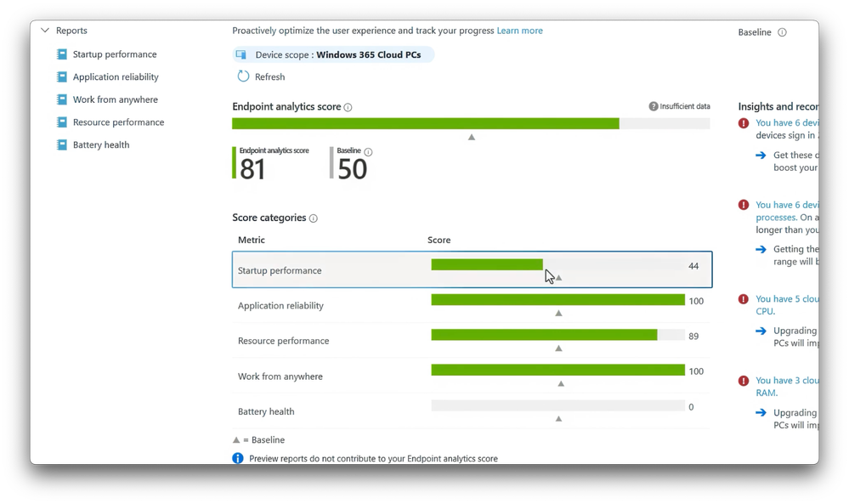Click red alert icon beside RAM insight
849x504 pixels.
click(x=744, y=381)
